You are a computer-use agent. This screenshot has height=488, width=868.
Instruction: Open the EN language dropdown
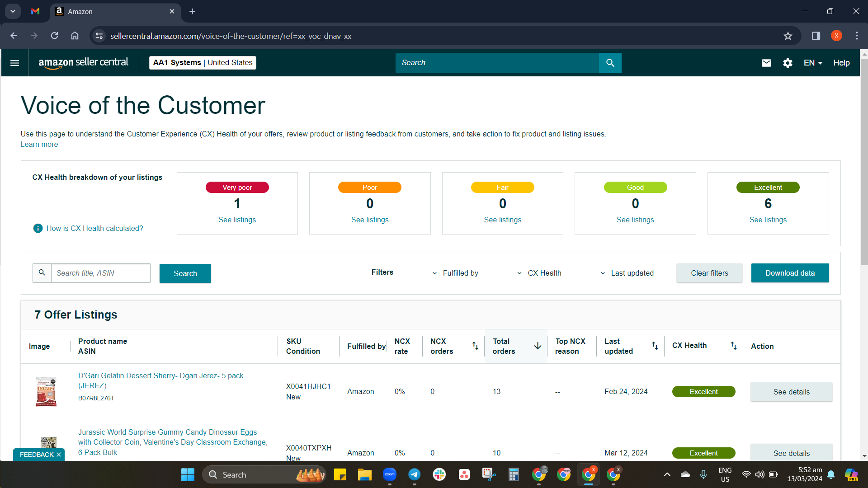pyautogui.click(x=813, y=63)
